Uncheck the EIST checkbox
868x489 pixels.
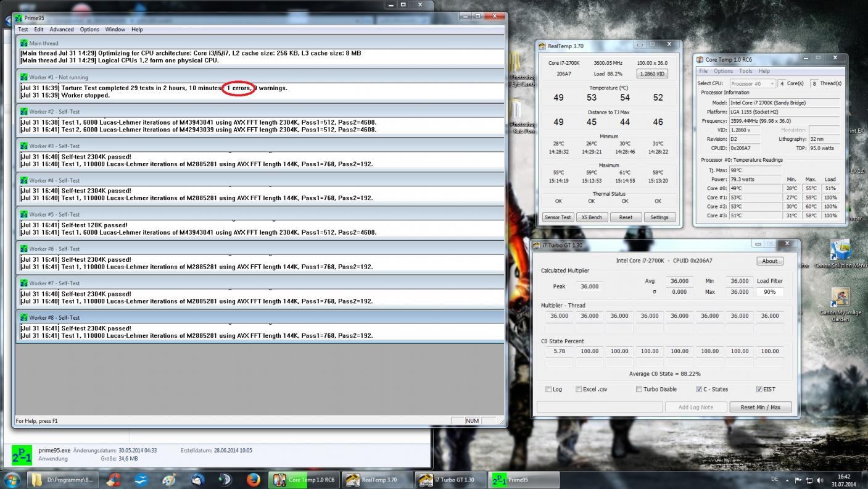click(x=759, y=389)
